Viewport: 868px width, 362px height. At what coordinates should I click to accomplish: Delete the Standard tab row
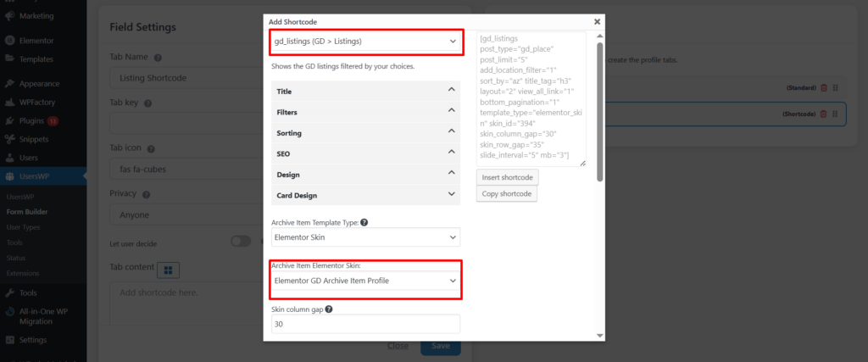[x=824, y=88]
